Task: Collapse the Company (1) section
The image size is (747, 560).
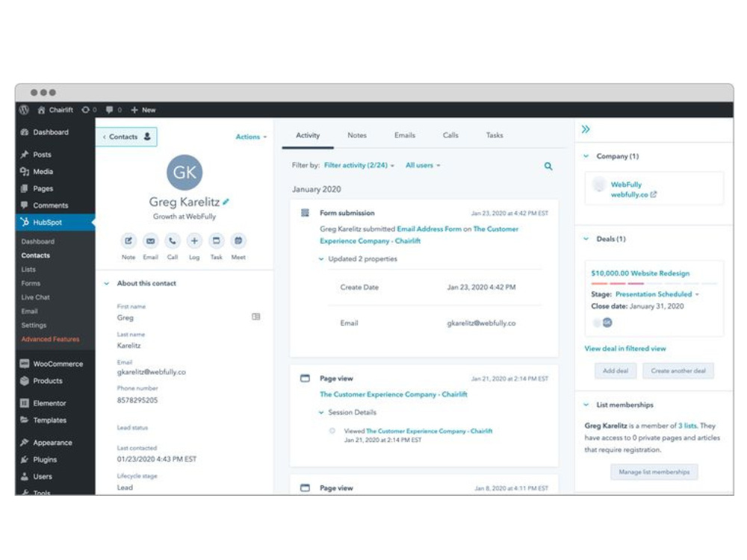Action: coord(586,156)
